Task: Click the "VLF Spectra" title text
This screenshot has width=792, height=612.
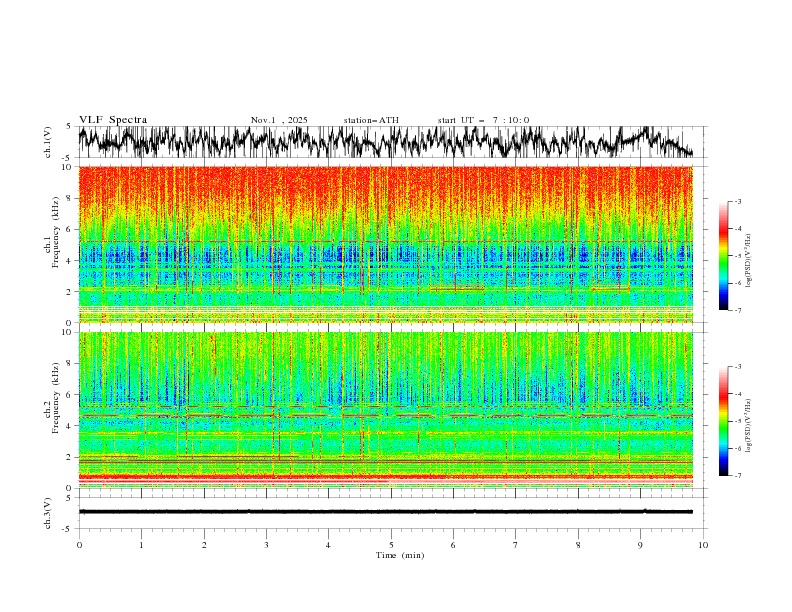Action: pos(113,120)
